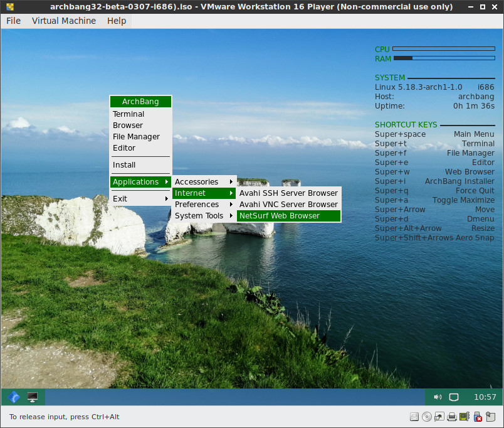Click the 'Linux 5.18.3-arch1-1.0' kernel text
The image size is (504, 428).
pos(419,87)
